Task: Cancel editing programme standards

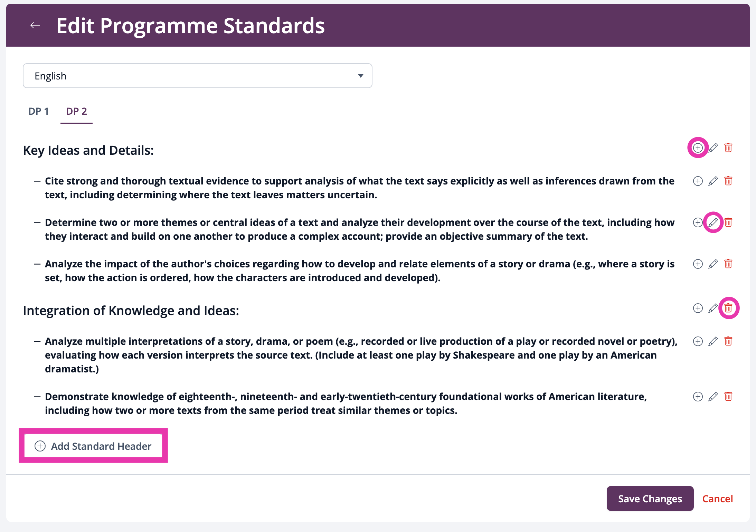Action: coord(718,498)
